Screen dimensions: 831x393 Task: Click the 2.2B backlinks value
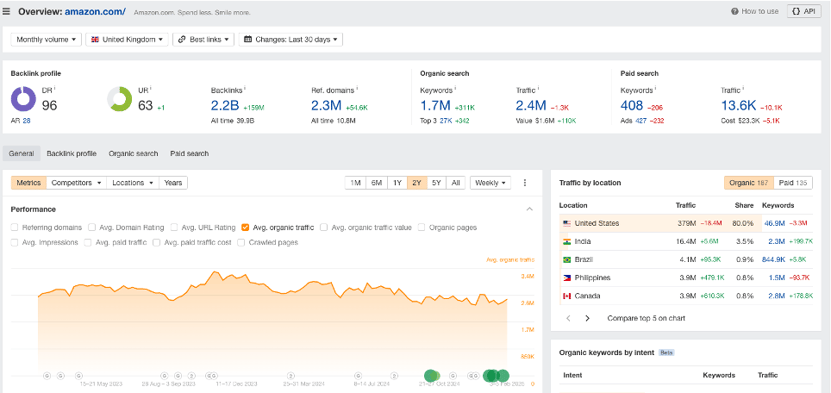225,105
